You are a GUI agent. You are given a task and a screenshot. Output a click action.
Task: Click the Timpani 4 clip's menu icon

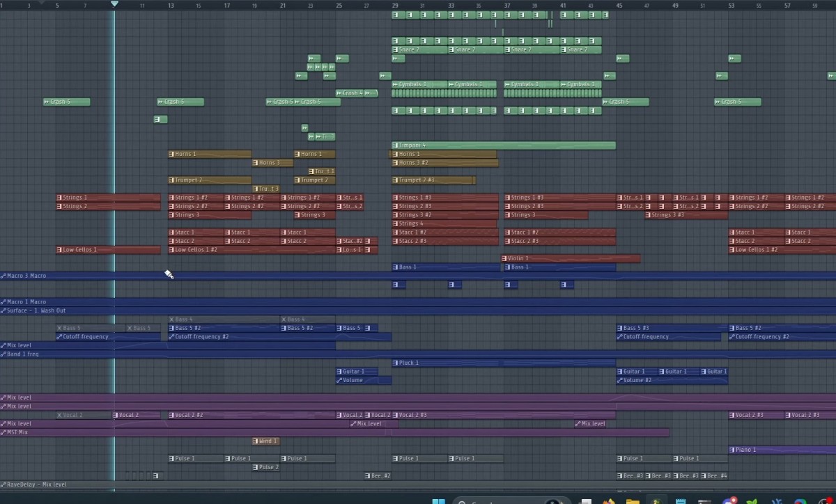point(396,145)
